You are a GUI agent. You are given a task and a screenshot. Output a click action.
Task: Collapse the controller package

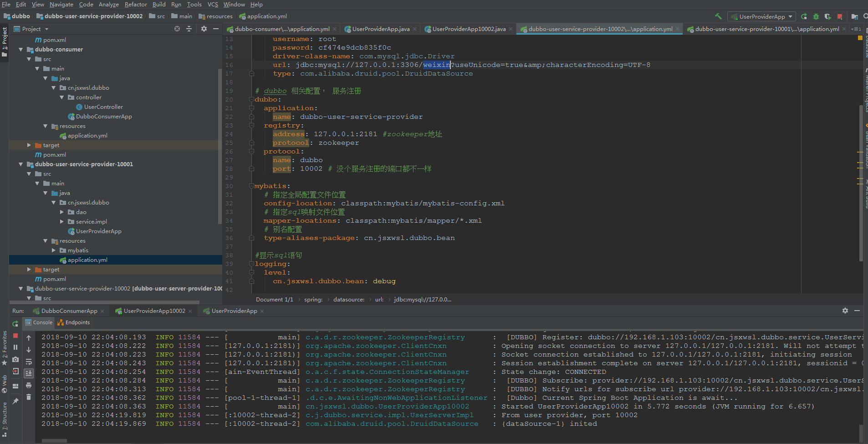click(62, 97)
